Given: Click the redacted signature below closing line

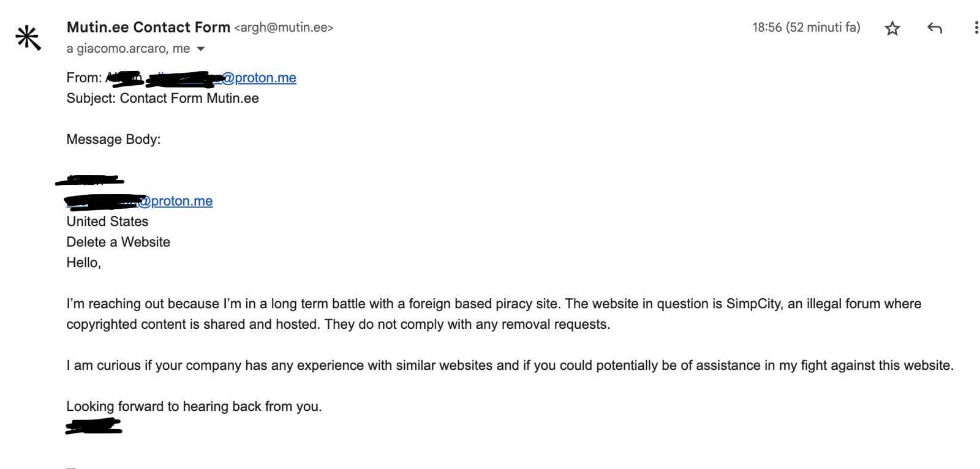Looking at the screenshot, I should (94, 426).
